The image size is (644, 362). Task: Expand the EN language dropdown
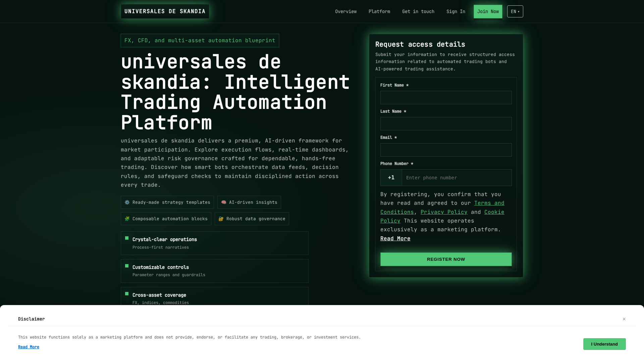click(515, 11)
